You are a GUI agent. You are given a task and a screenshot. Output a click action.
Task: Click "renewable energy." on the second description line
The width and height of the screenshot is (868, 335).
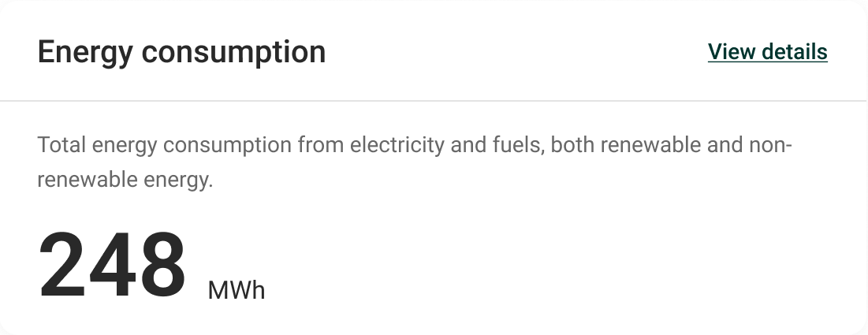(x=125, y=180)
